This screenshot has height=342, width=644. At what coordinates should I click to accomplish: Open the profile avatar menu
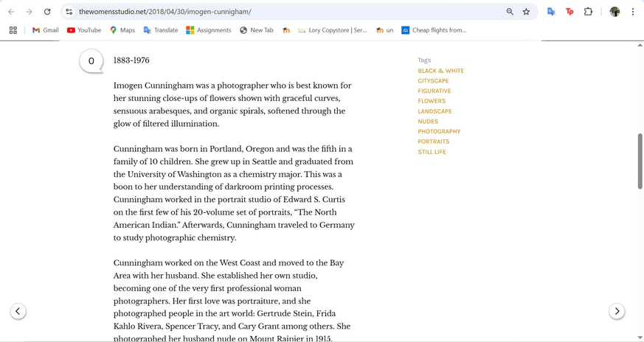[614, 12]
